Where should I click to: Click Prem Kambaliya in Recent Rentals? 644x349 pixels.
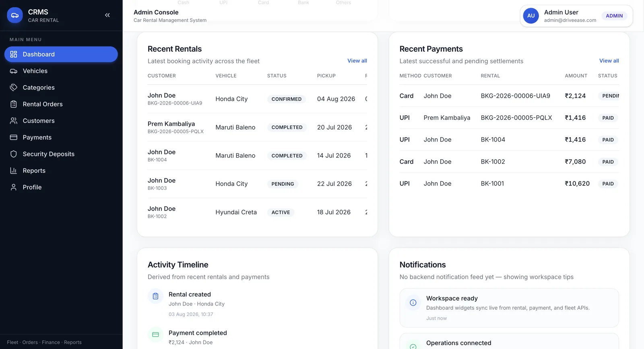click(171, 124)
